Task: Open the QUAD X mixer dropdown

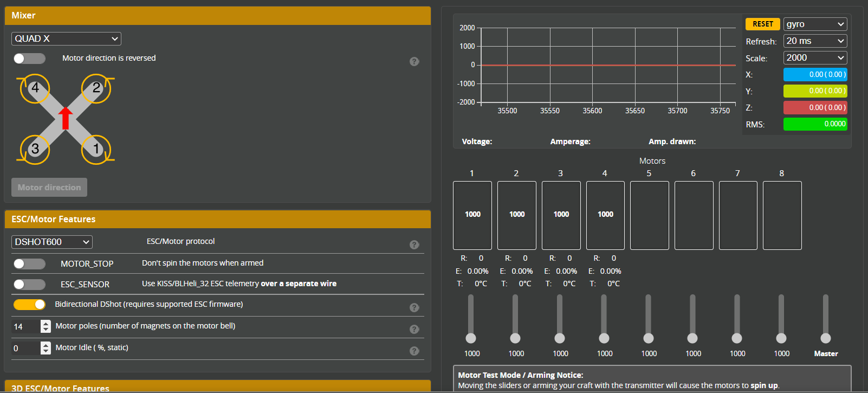Action: tap(66, 39)
